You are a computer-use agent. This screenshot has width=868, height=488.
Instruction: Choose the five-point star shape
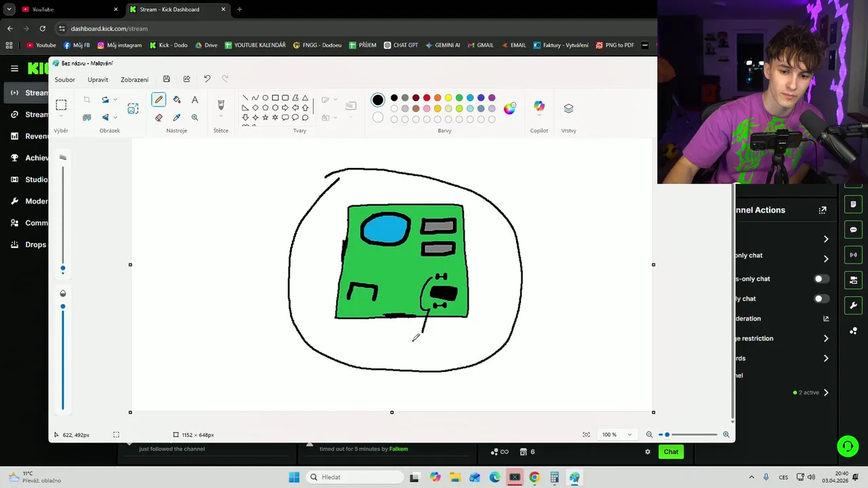pos(265,117)
